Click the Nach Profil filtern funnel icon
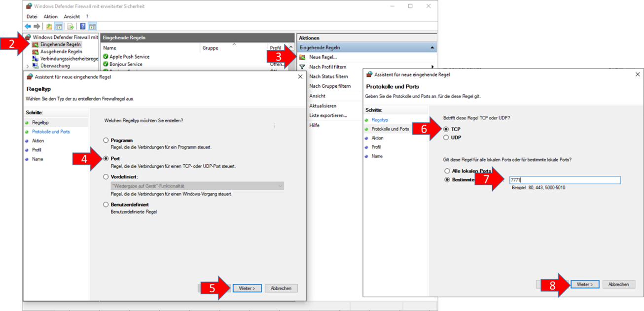The image size is (644, 311). 302,67
